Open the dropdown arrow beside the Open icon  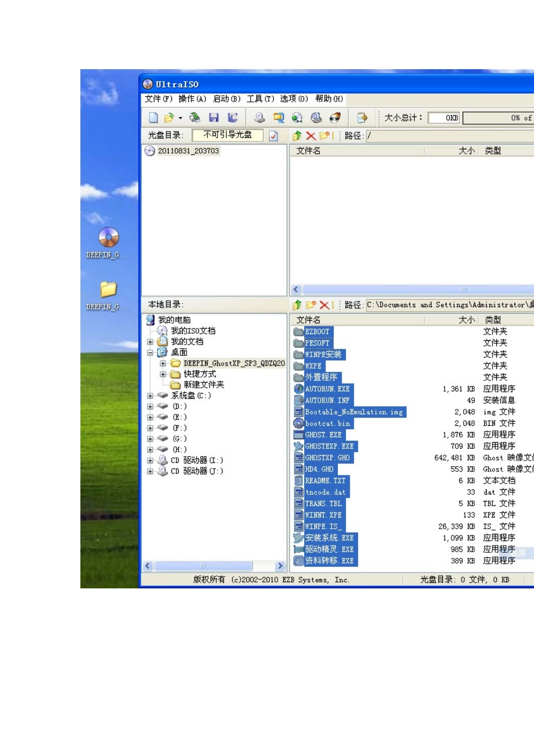[180, 118]
